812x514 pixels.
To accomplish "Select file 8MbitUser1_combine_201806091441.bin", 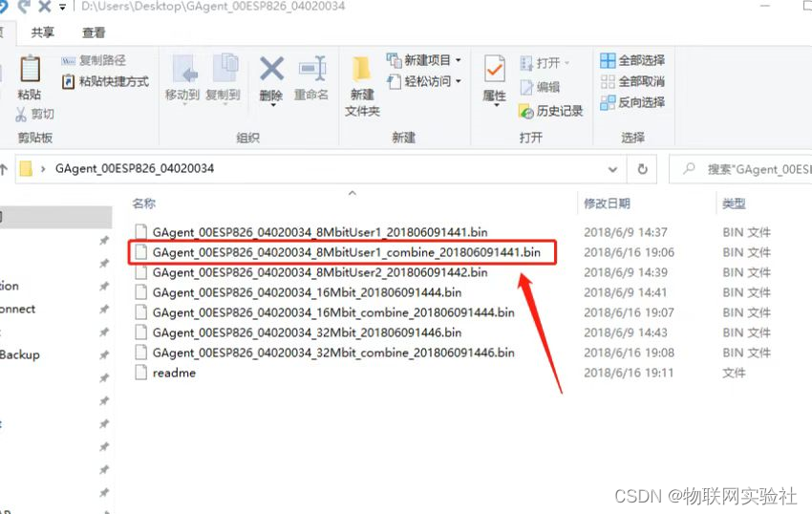I will (x=347, y=252).
